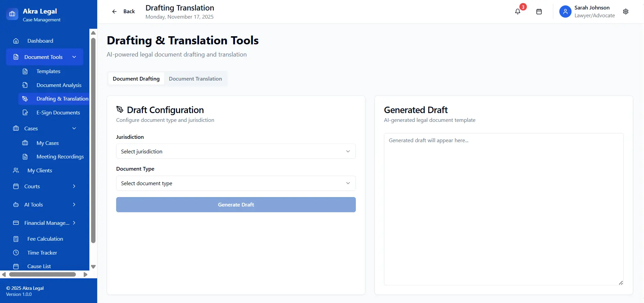Click Sarah Johnson profile avatar
The width and height of the screenshot is (644, 303).
[565, 12]
